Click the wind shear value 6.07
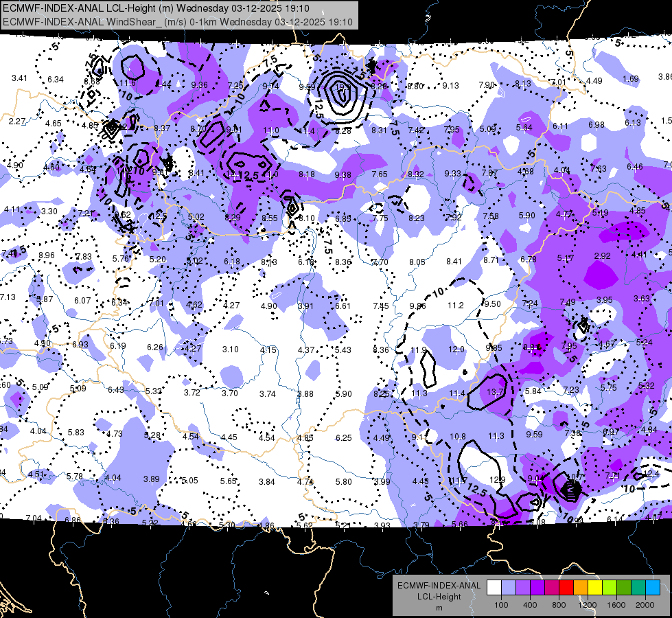Screen dimensions: 672x618 (82, 301)
